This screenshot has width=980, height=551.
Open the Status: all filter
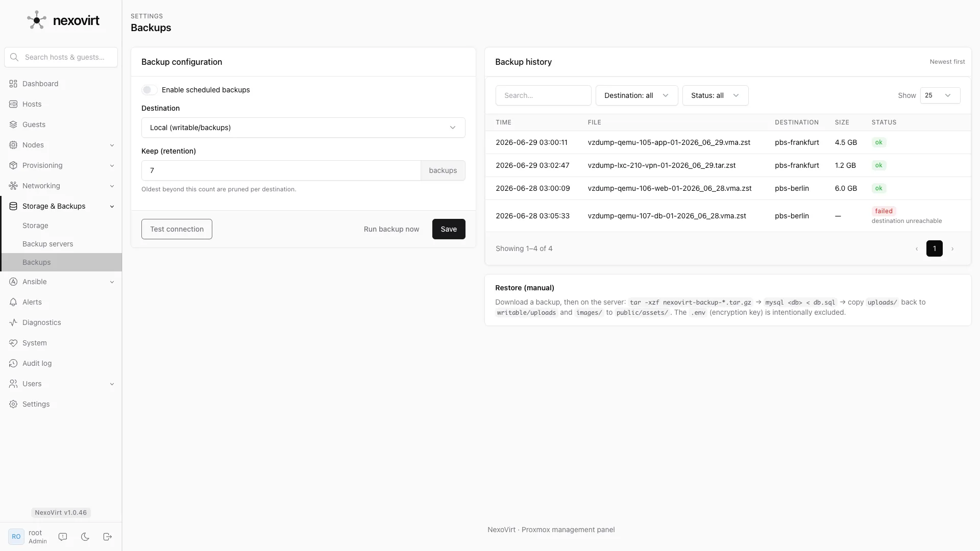[715, 95]
